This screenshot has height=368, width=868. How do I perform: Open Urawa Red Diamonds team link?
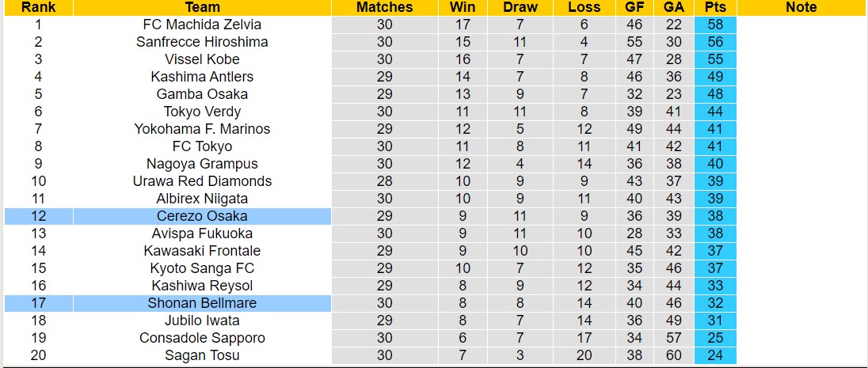pos(202,181)
